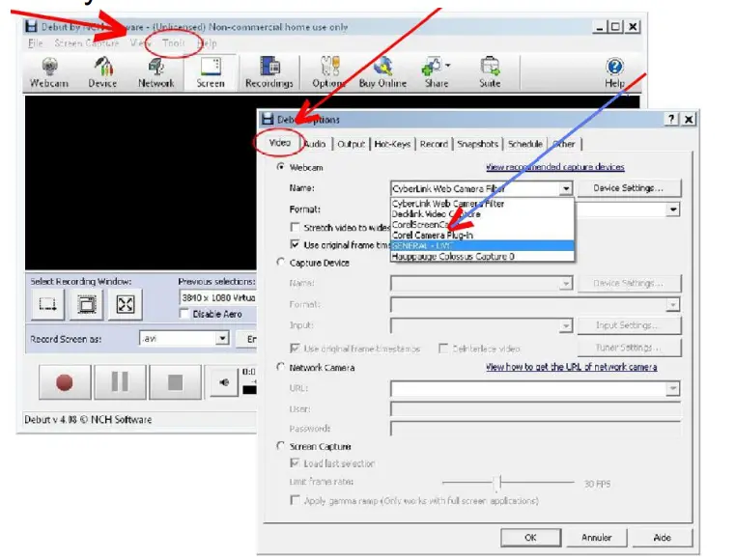
Task: Open the Record Screen as .avi dropdown
Action: click(222, 338)
